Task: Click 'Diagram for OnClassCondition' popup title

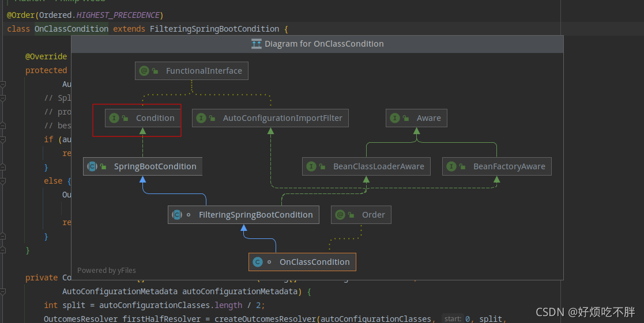Action: click(324, 44)
